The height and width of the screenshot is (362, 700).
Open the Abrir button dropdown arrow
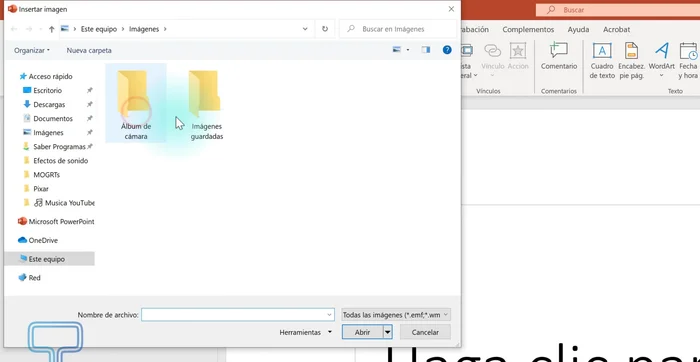pos(388,333)
